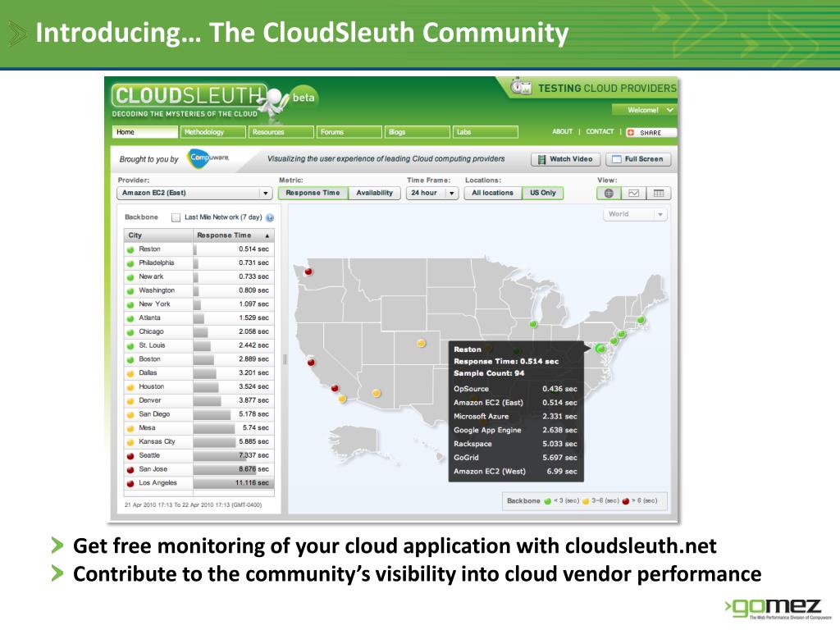Open the 24 hour Time Frame dropdown

(x=431, y=193)
